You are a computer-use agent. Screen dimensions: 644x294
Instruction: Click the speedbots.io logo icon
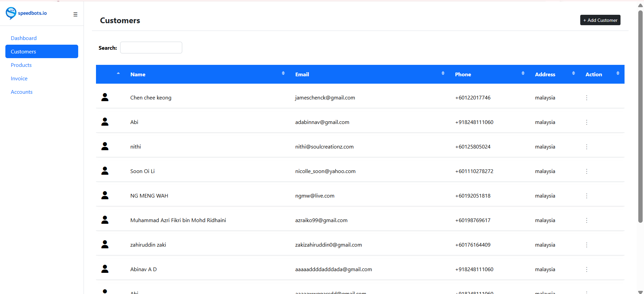pos(11,13)
